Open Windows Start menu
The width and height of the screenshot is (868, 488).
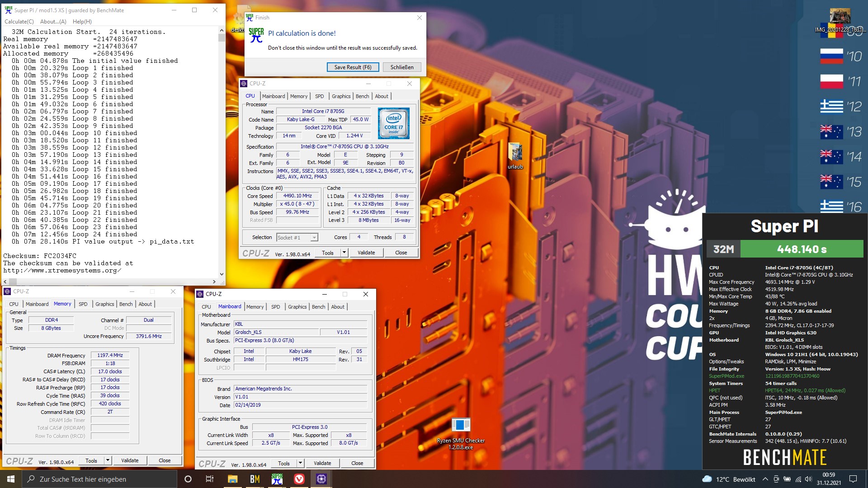(x=11, y=479)
